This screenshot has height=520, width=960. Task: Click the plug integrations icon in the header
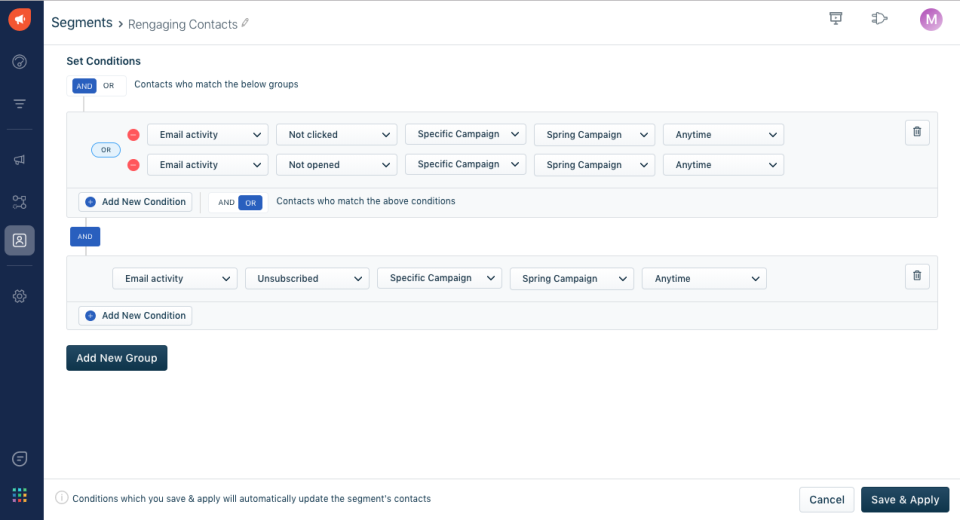pos(879,18)
